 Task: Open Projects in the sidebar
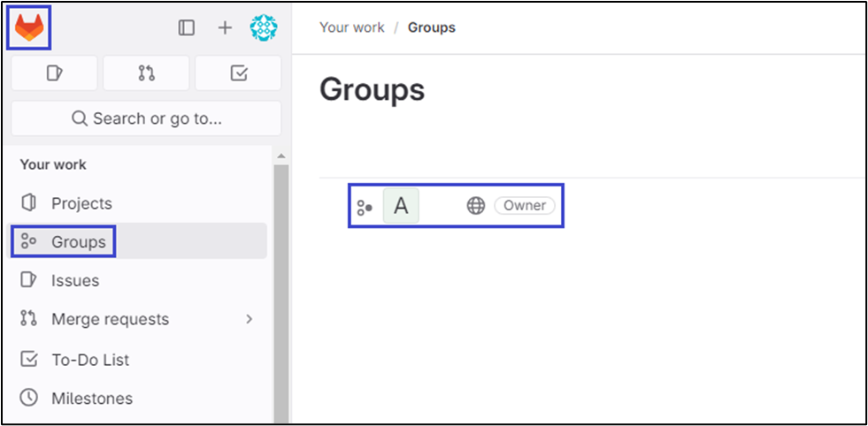pyautogui.click(x=81, y=203)
